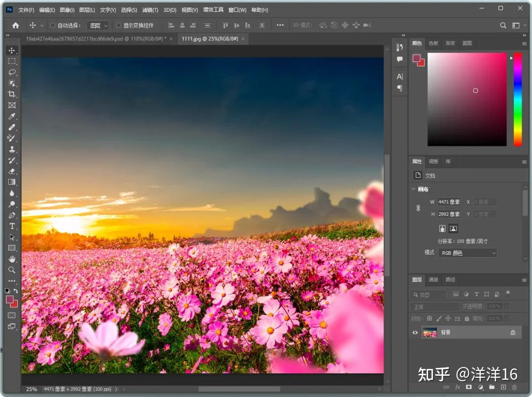Open the 滤镜 menu
Viewport: 532px width, 397px height.
150,10
